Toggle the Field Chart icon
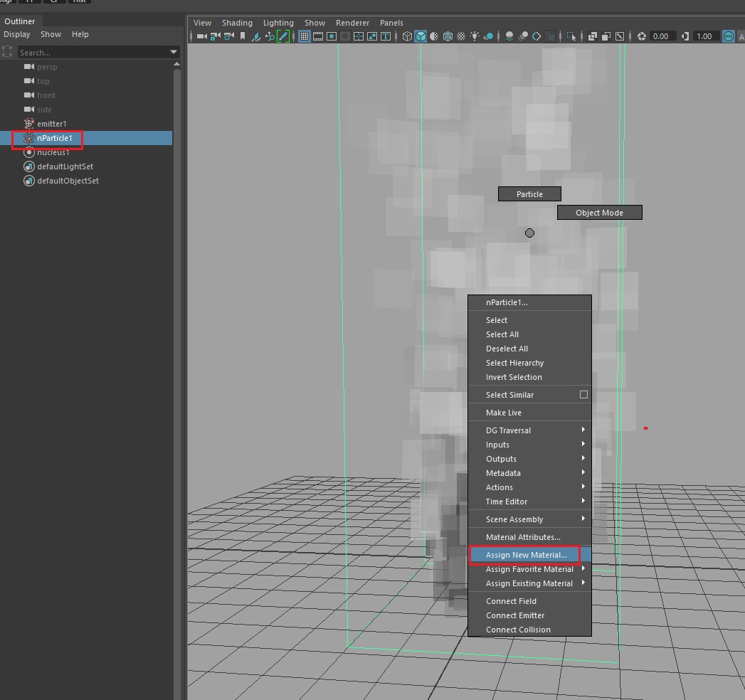 pyautogui.click(x=359, y=36)
